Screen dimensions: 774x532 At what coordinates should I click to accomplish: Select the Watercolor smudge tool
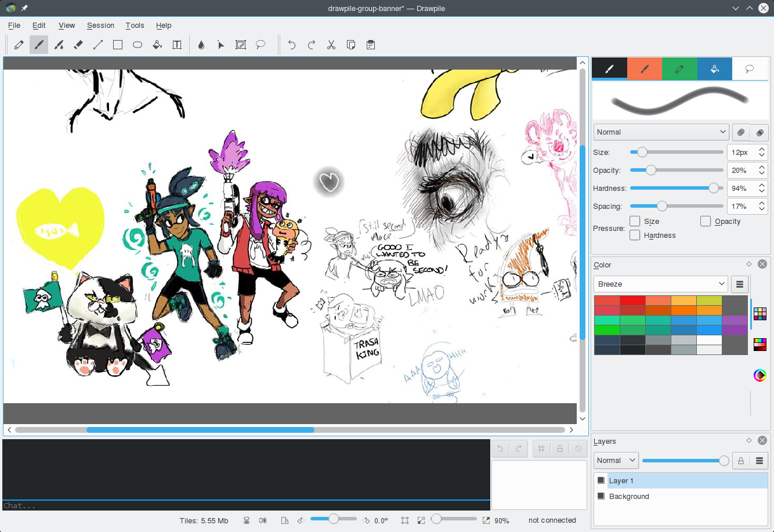(x=59, y=45)
